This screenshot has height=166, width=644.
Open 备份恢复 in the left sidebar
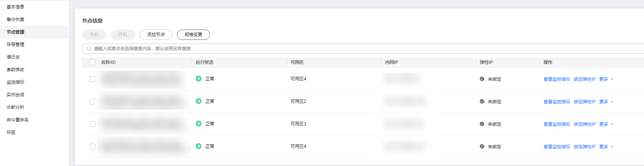coord(15,20)
